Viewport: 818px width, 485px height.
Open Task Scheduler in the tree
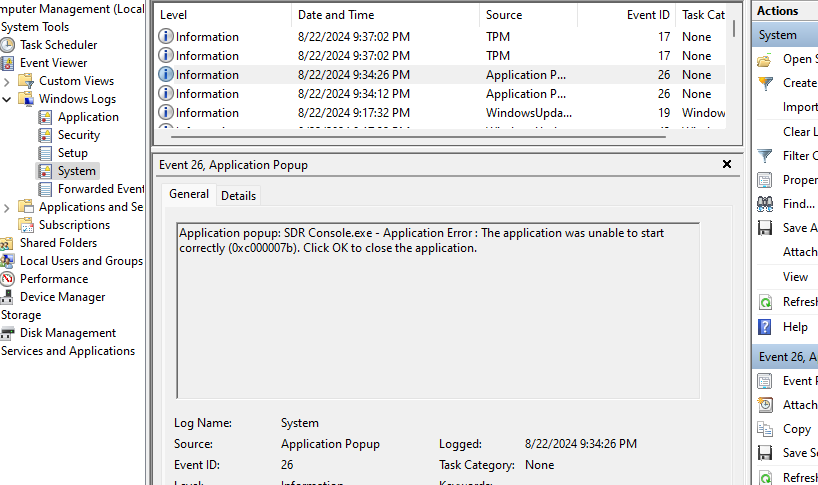58,45
